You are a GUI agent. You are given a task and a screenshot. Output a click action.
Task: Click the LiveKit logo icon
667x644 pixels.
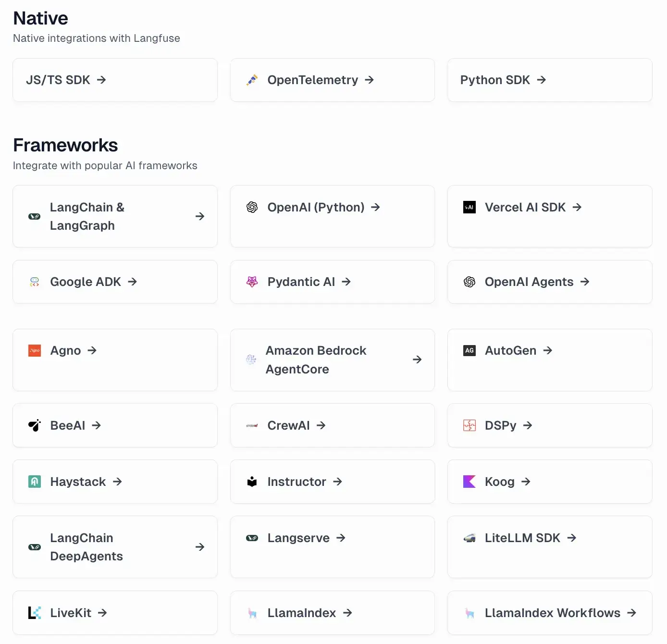click(x=35, y=613)
